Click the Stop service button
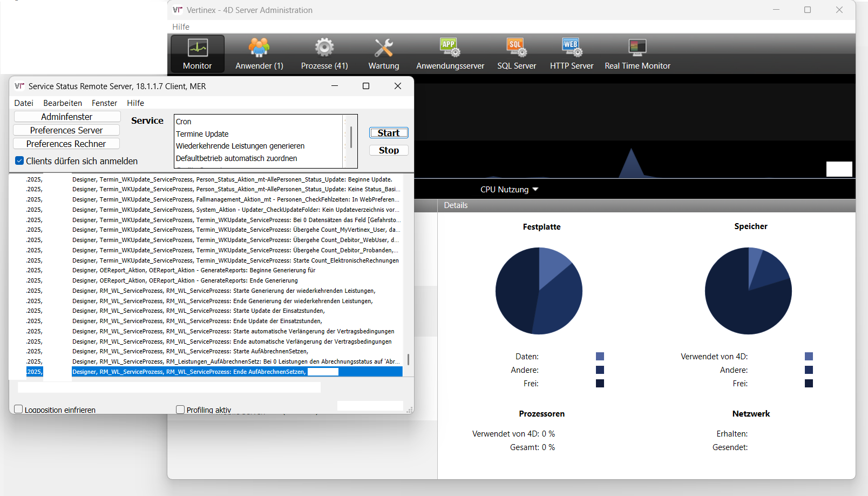868x496 pixels. 389,150
